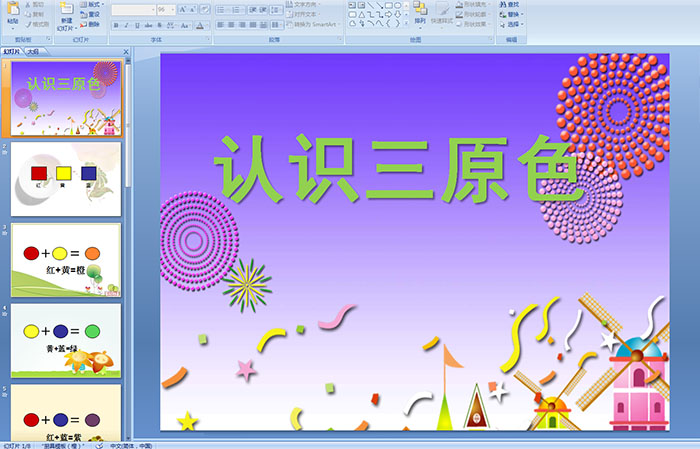The image size is (700, 449).
Task: Click the Find 查找 binoculars icon
Action: pos(503,4)
